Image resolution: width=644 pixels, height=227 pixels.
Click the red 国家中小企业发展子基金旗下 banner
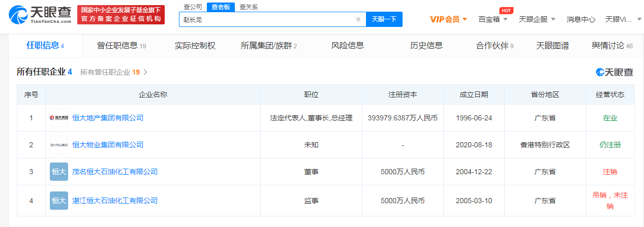pos(121,15)
